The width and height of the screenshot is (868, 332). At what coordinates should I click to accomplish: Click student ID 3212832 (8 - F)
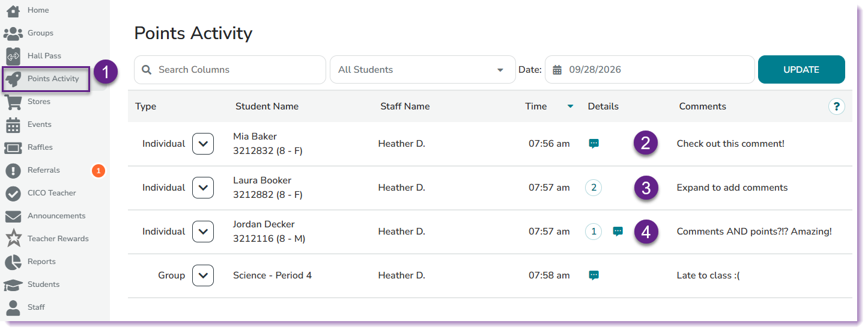pyautogui.click(x=268, y=151)
